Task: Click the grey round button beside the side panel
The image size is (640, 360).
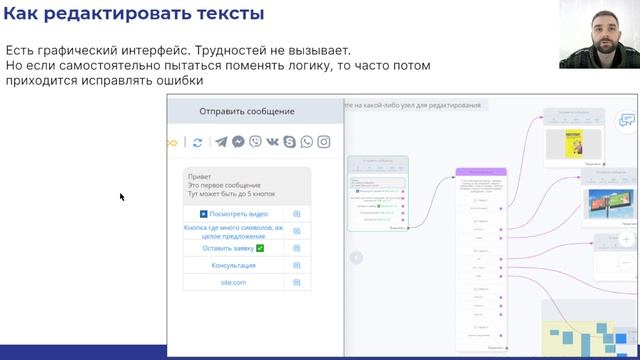Action: (x=356, y=258)
